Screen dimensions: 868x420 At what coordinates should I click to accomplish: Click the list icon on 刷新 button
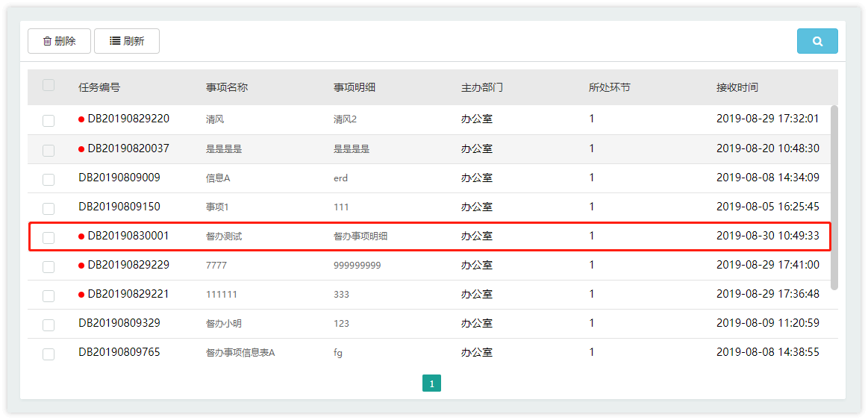[115, 42]
